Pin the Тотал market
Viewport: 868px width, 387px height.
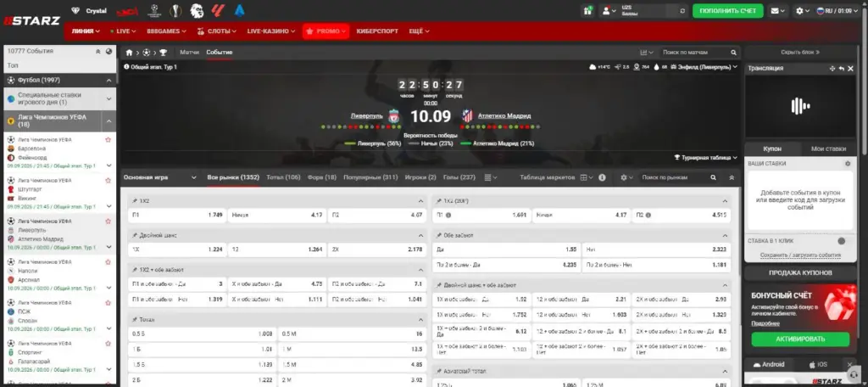pyautogui.click(x=135, y=319)
